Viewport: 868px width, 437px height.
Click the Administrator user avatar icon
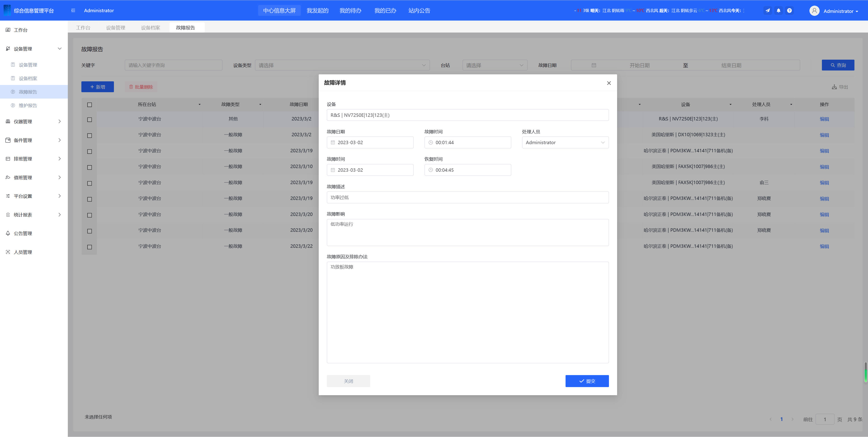pyautogui.click(x=814, y=11)
